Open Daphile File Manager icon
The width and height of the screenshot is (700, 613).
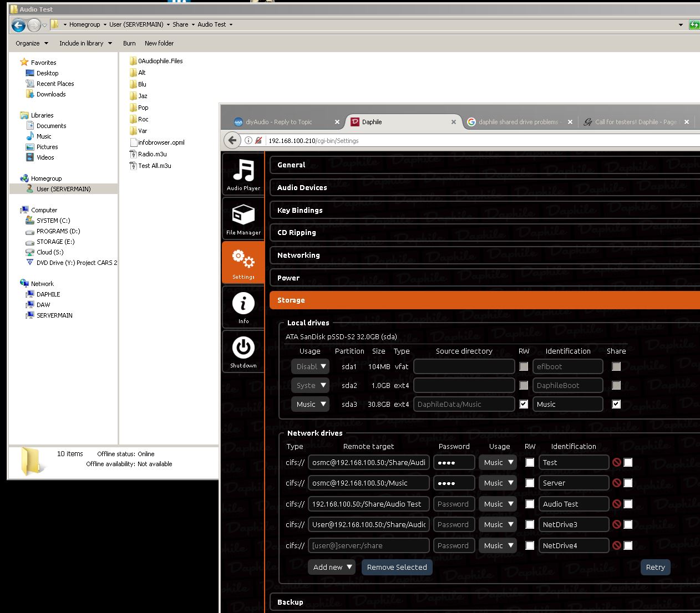coord(243,218)
